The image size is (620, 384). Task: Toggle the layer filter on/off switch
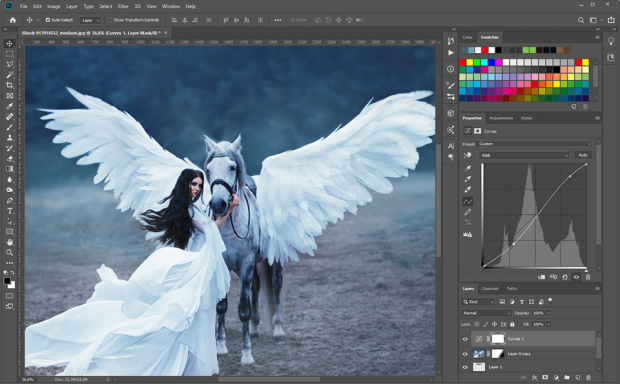pyautogui.click(x=550, y=301)
